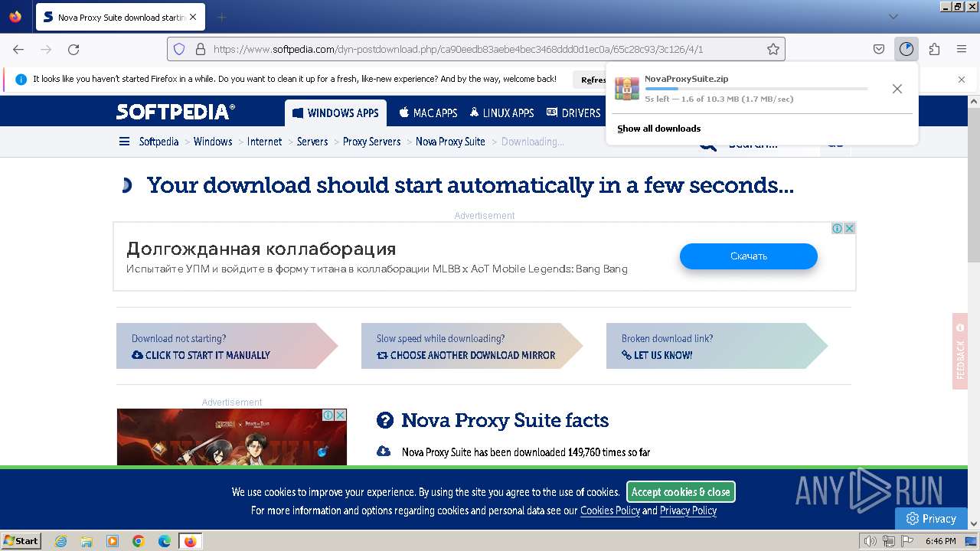This screenshot has height=551, width=980.
Task: Click Accept cookies & close
Action: [x=681, y=492]
